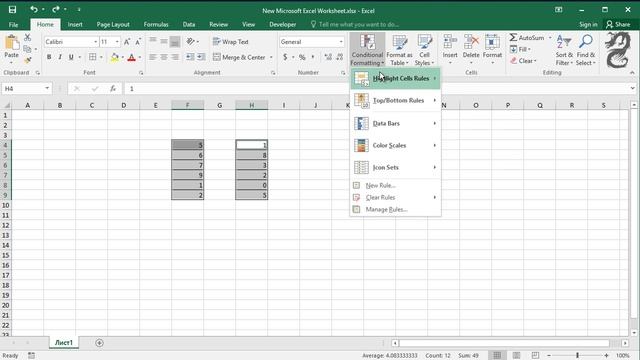640x360 pixels.
Task: Increase font size with large A
Action: point(127,42)
